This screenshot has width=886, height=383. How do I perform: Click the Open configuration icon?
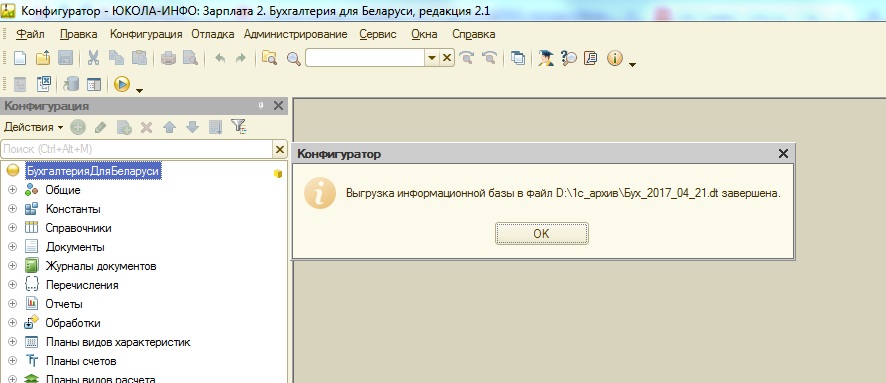[20, 85]
